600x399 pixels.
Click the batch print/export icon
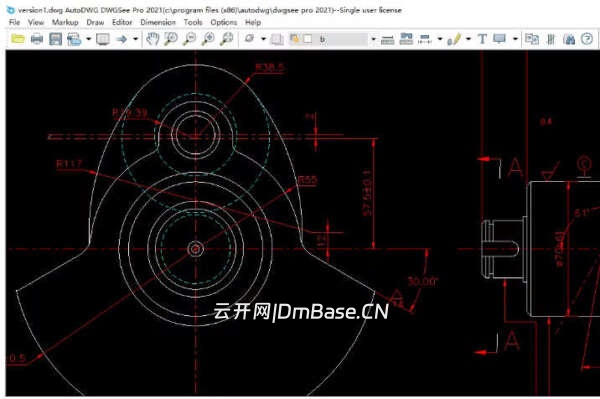74,39
